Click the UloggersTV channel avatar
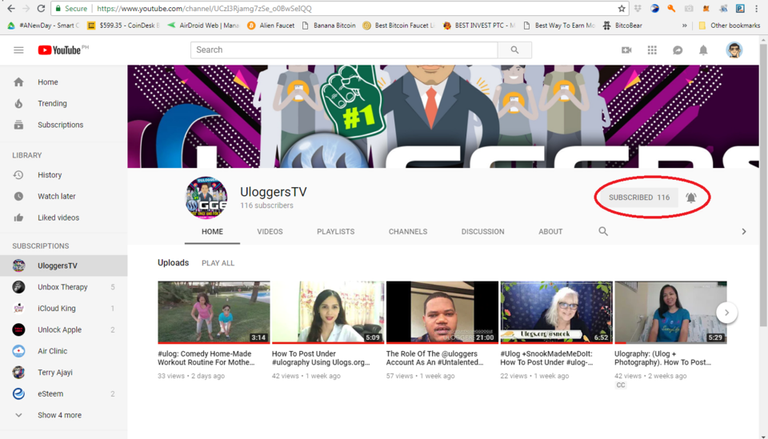Screen dimensions: 768x439 click(206, 198)
